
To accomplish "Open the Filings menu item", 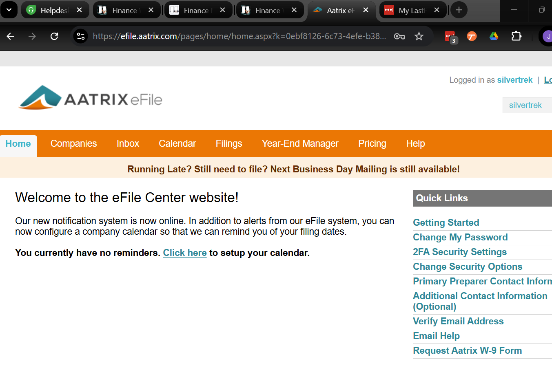I will coord(229,143).
